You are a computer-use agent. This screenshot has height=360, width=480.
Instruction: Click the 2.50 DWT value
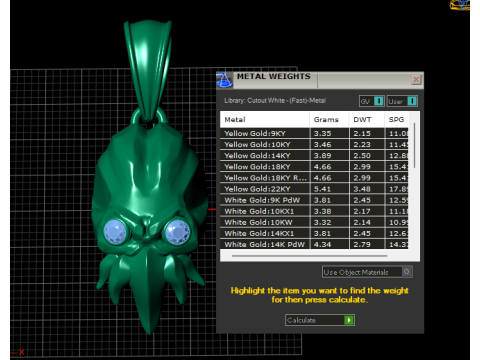[362, 156]
